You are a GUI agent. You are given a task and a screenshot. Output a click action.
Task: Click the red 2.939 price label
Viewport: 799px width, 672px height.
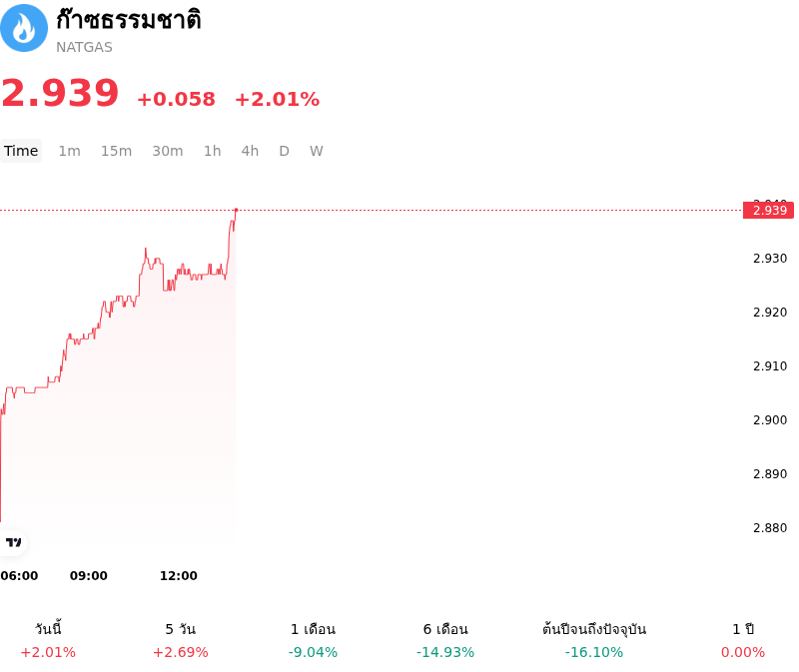[768, 210]
